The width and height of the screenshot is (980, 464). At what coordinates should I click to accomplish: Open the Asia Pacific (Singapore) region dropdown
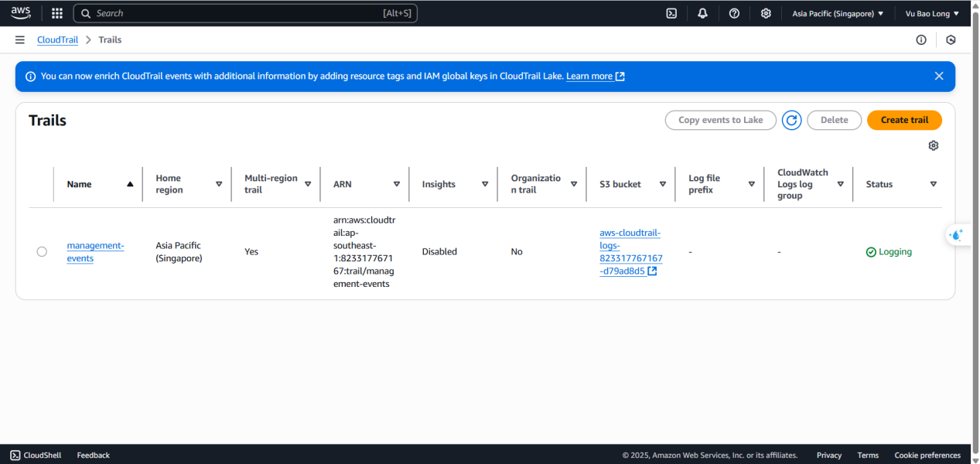(x=838, y=13)
